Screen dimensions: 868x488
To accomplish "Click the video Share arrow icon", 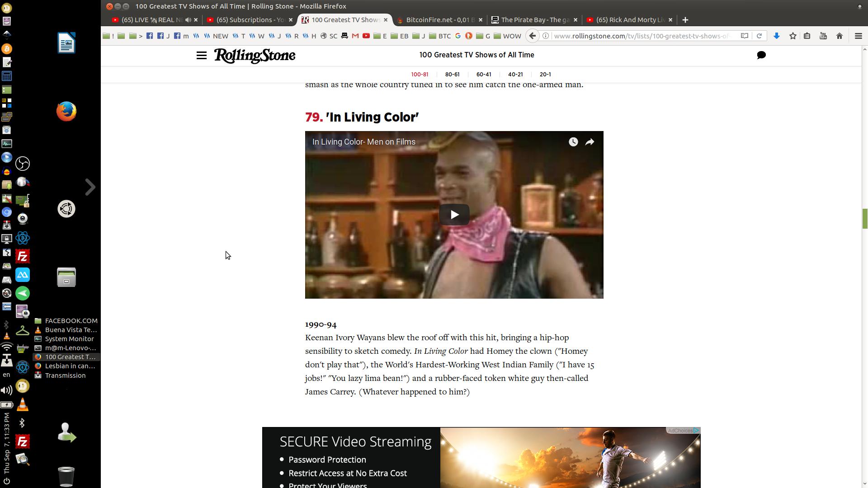I will (590, 142).
